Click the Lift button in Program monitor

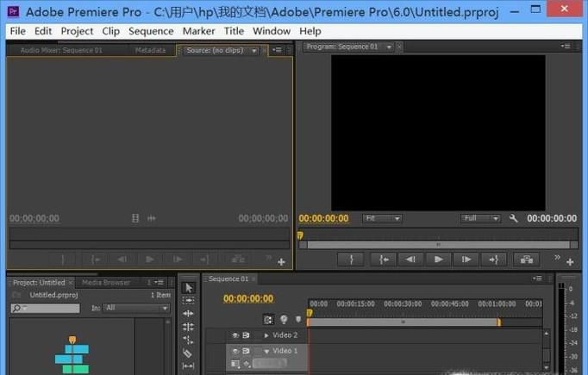click(x=527, y=259)
